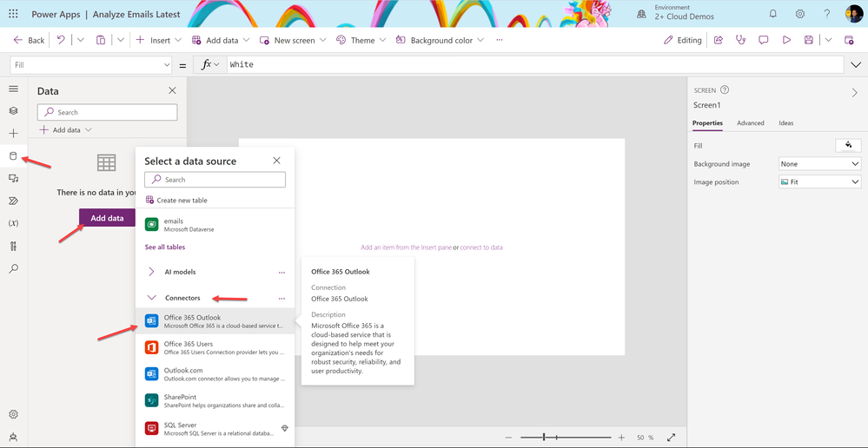The height and width of the screenshot is (448, 868).
Task: Select the premium diamond icon by SQL Server
Action: point(285,428)
